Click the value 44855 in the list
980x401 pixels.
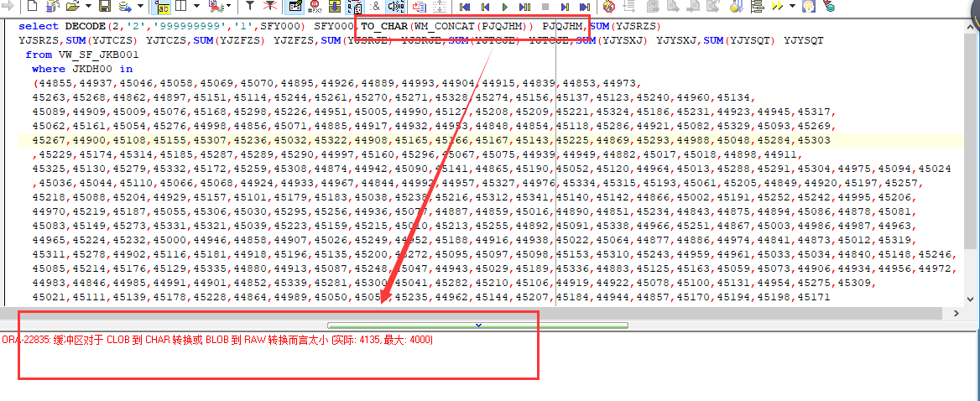click(x=55, y=84)
